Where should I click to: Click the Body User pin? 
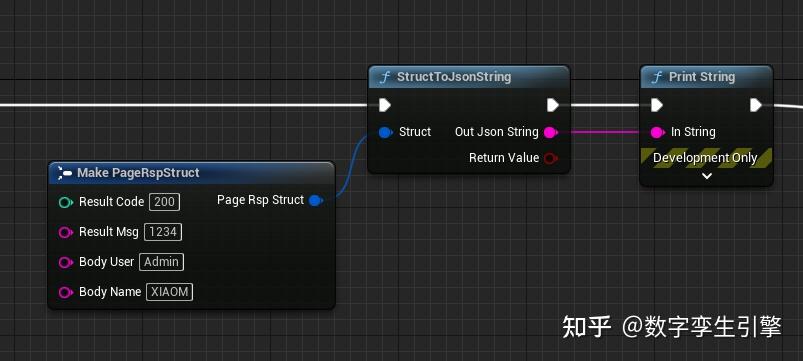click(66, 263)
